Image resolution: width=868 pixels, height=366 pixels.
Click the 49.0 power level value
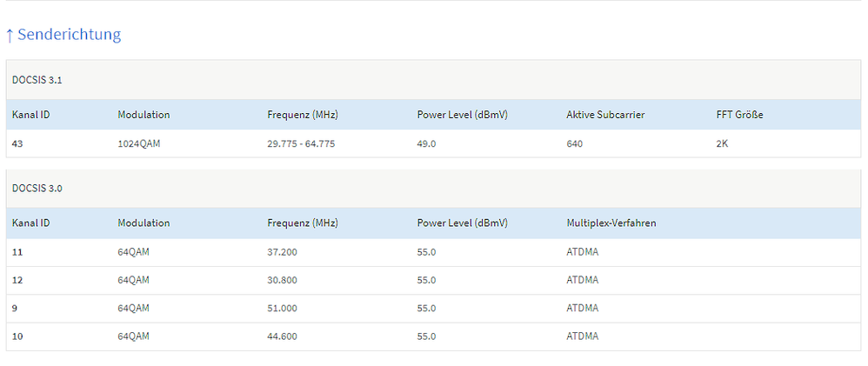tap(426, 143)
